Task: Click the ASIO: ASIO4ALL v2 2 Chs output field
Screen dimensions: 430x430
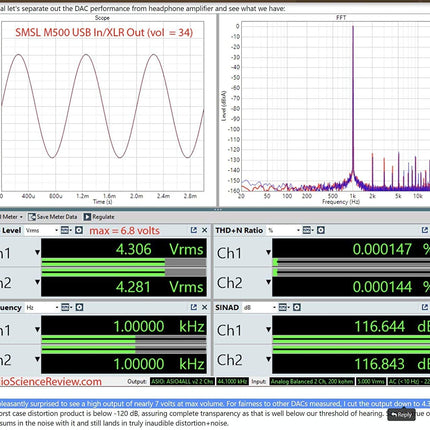Action: click(x=182, y=381)
